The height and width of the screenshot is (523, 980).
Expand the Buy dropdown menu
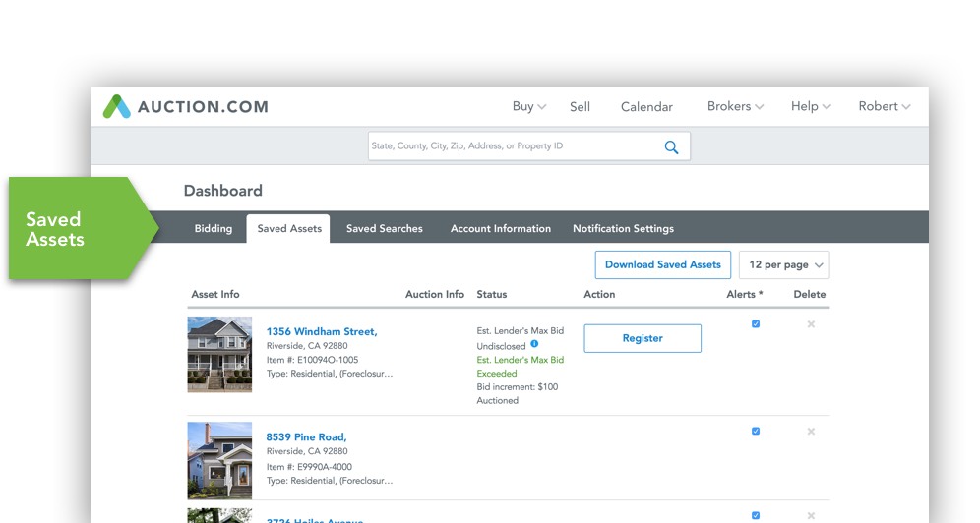tap(528, 107)
